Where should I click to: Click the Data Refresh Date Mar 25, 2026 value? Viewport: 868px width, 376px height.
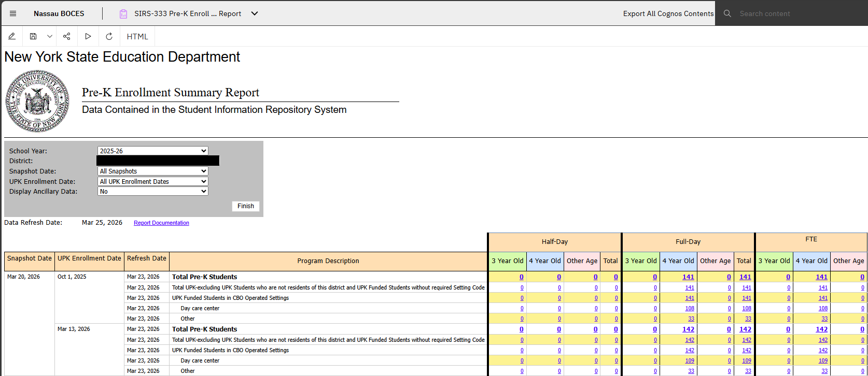tap(102, 223)
